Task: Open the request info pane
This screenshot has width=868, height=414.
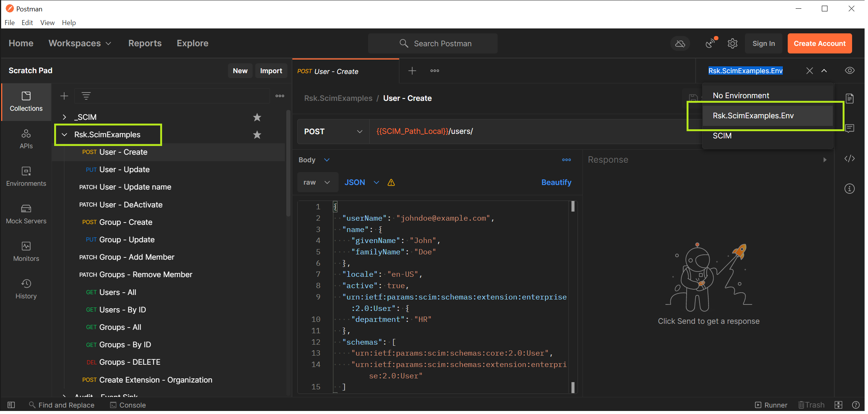Action: [x=850, y=189]
